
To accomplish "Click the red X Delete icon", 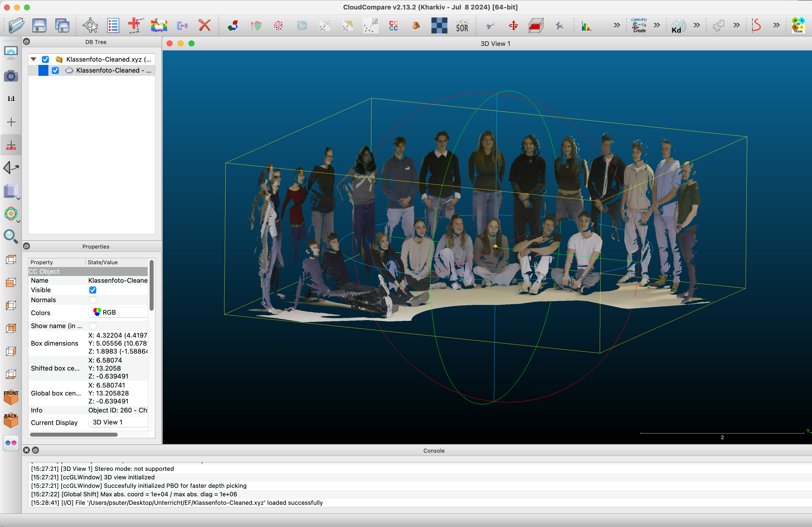I will (x=204, y=26).
